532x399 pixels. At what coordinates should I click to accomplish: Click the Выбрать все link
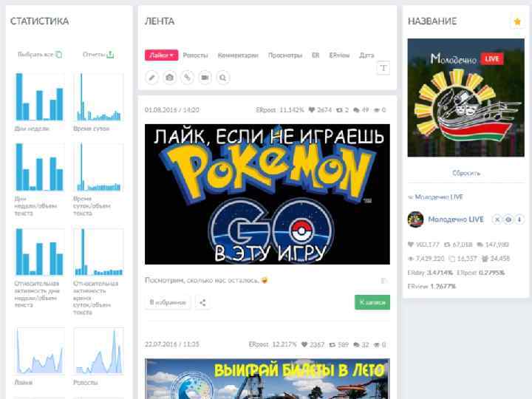[40, 55]
